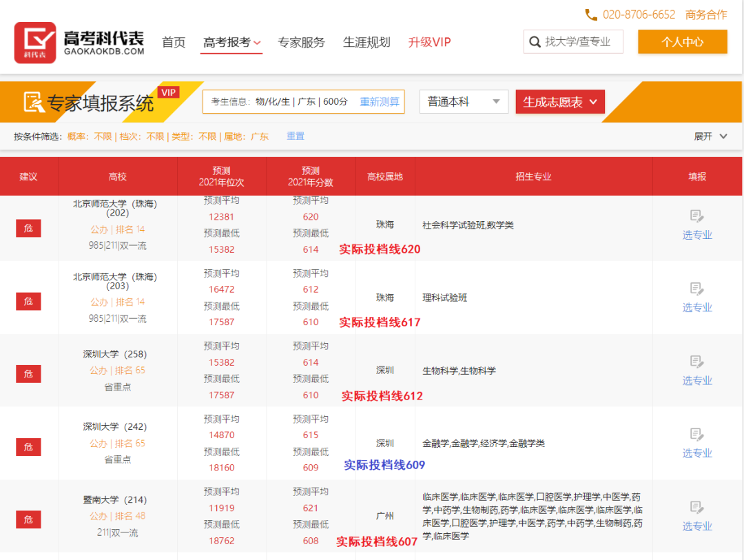Click the fill-in icon for 北京师范大学(珠海)(203)
The height and width of the screenshot is (560, 744).
[696, 289]
